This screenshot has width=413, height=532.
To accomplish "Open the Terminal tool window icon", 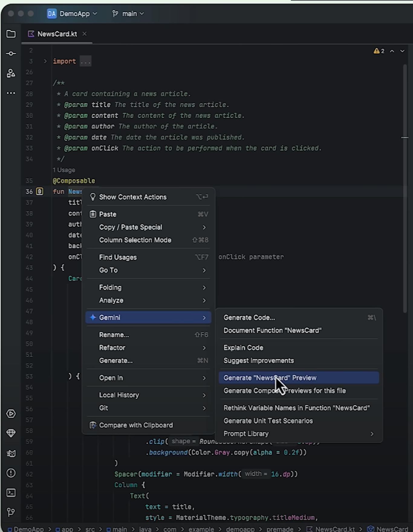I will coord(11,493).
